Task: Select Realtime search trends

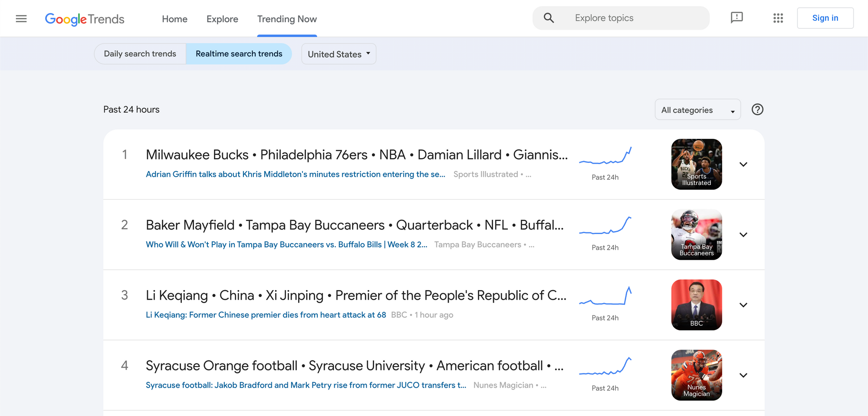Action: [x=239, y=54]
